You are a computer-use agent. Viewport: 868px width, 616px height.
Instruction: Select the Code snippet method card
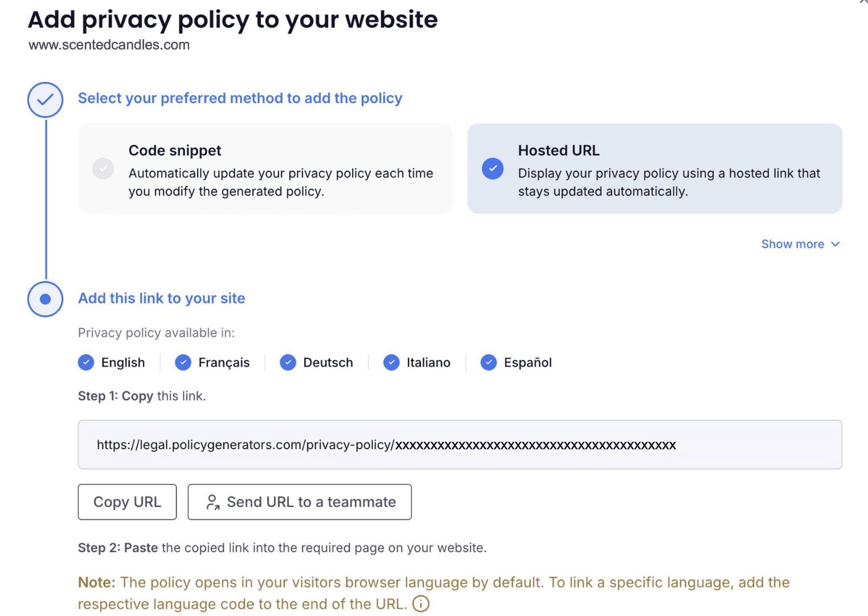(x=265, y=169)
